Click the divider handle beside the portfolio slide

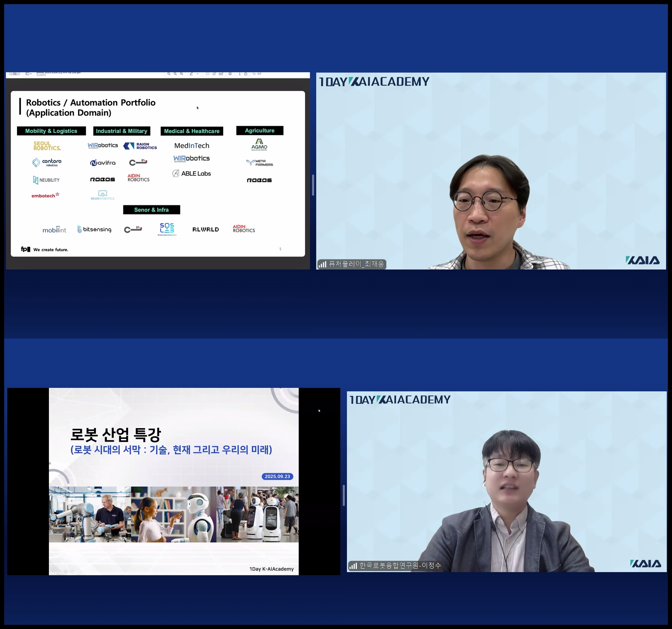pyautogui.click(x=313, y=185)
